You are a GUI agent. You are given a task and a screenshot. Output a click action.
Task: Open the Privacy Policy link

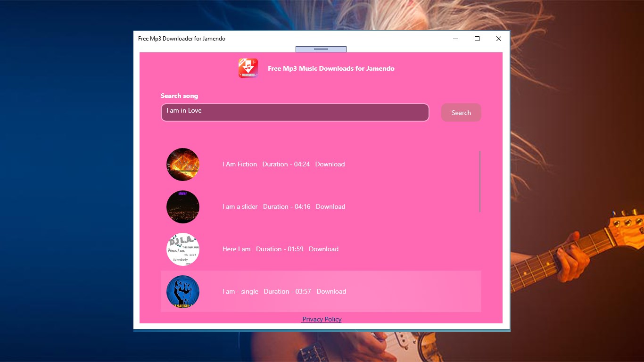pos(322,319)
